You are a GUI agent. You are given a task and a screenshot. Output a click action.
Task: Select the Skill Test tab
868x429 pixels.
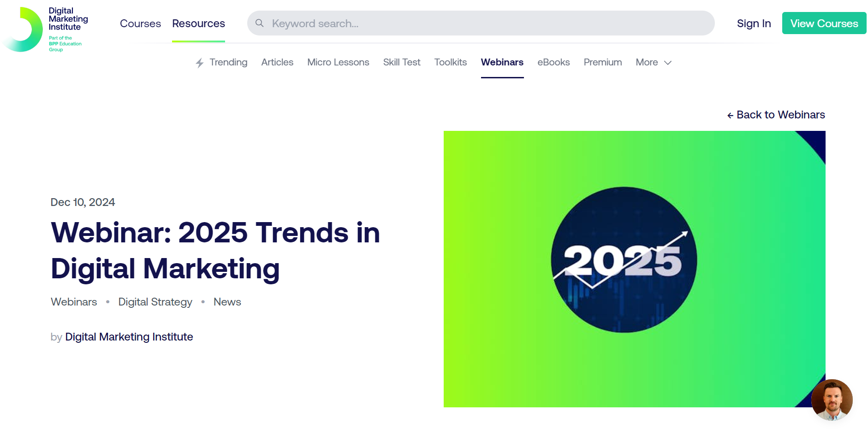(x=402, y=62)
